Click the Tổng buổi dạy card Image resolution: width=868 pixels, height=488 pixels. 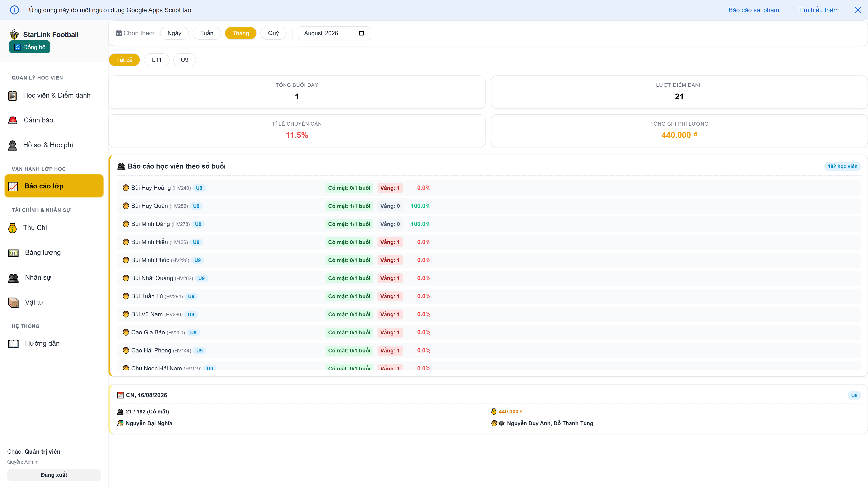(297, 92)
